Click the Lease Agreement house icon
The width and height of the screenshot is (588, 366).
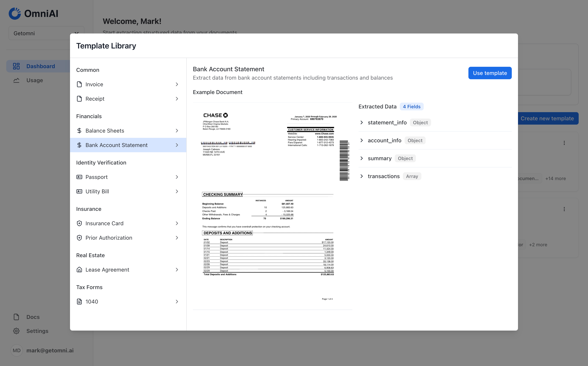tap(79, 269)
